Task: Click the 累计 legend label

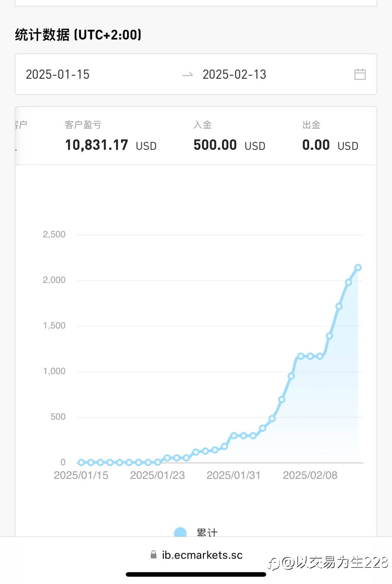Action: coord(207,533)
